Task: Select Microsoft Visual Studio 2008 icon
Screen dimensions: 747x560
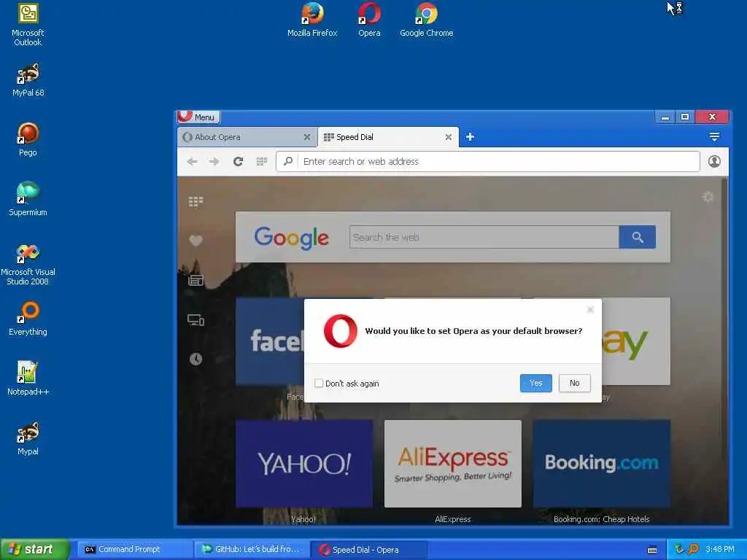Action: tap(28, 264)
